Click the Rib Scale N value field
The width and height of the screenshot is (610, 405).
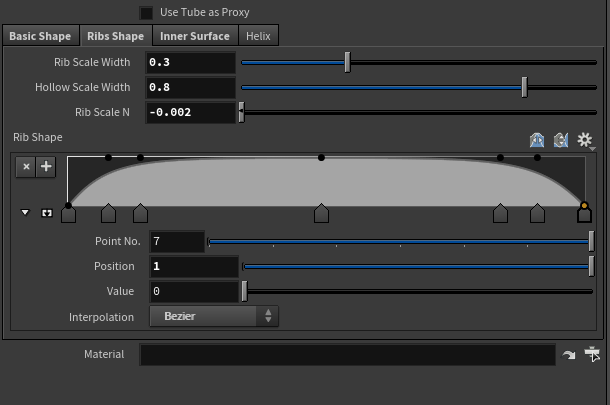(x=190, y=112)
